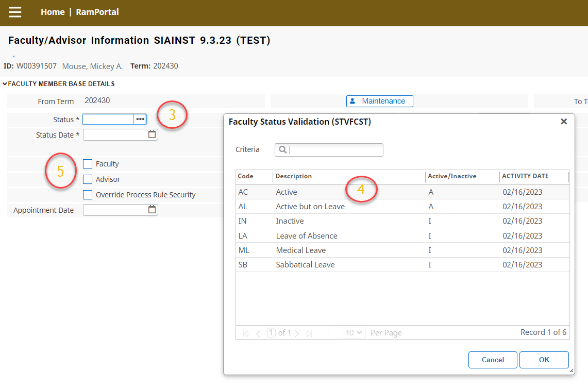Viewport: 588px width, 388px height.
Task: Collapse Faculty Member Base Details section
Action: tap(5, 83)
